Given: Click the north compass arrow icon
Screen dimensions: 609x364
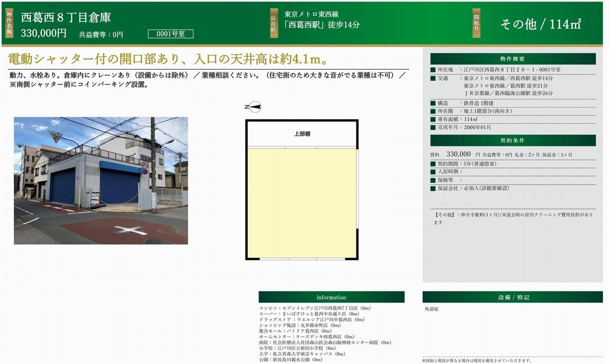Looking at the screenshot, I should [x=253, y=106].
